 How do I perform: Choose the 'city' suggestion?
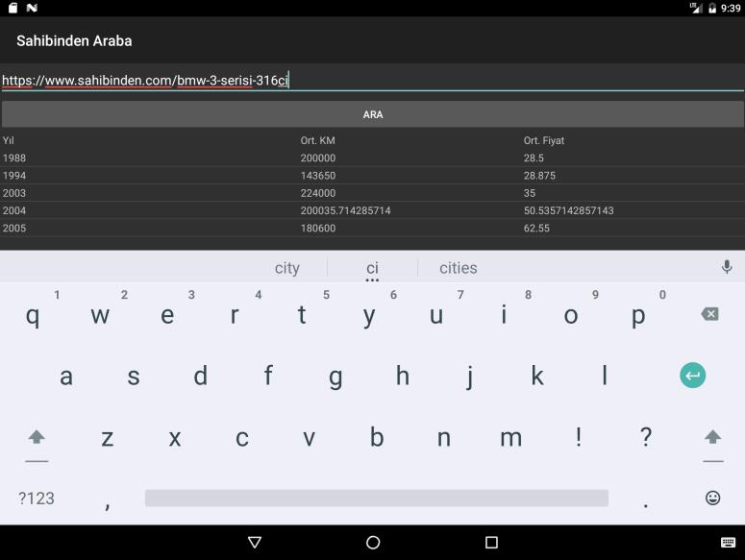coord(287,268)
